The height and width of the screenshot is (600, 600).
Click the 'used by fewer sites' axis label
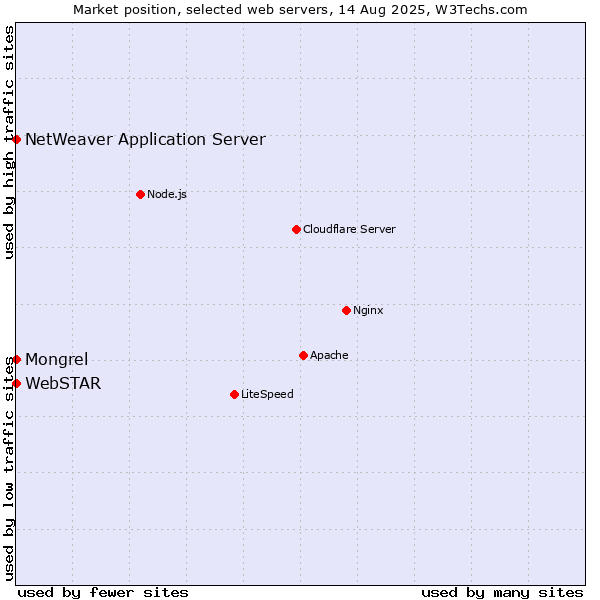pos(103,593)
